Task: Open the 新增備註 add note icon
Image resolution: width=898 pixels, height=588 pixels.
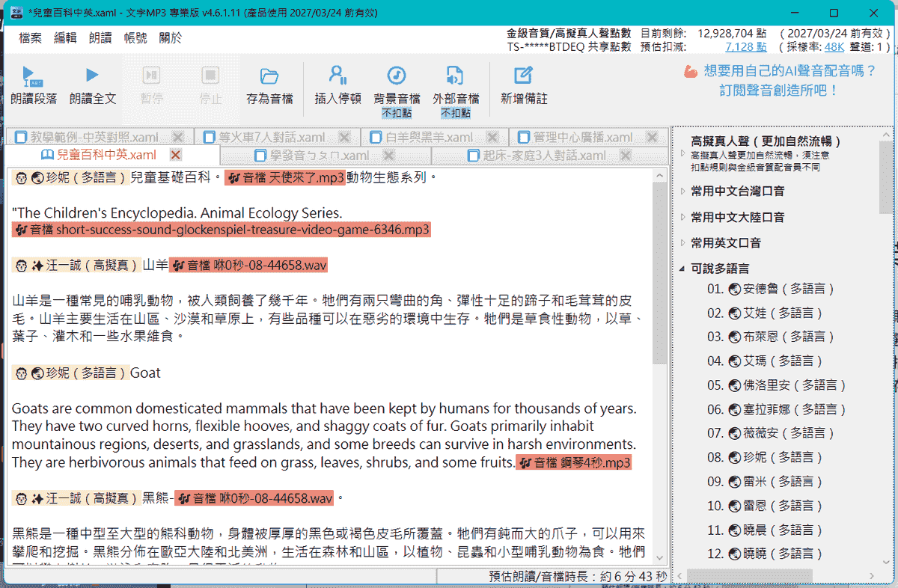Action: point(523,76)
